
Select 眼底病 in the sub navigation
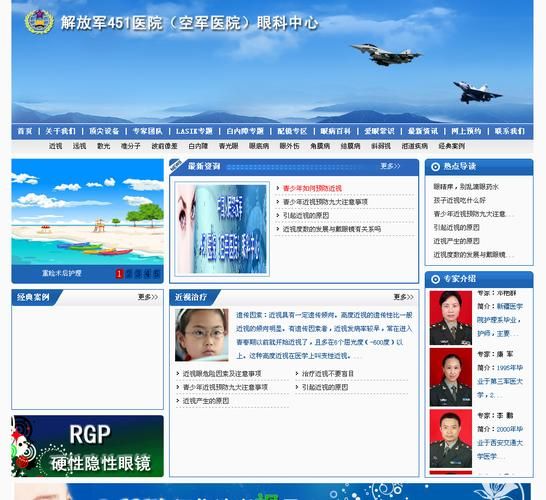click(259, 146)
